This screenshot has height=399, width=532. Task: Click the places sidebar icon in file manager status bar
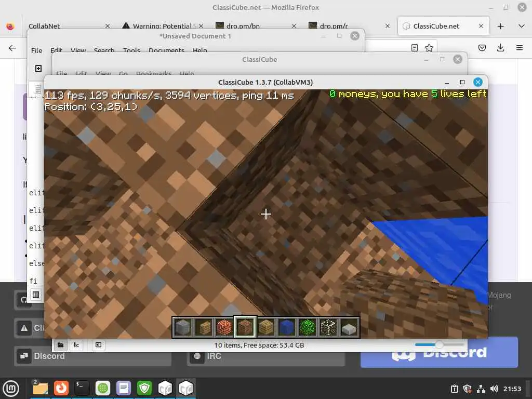[x=60, y=345]
